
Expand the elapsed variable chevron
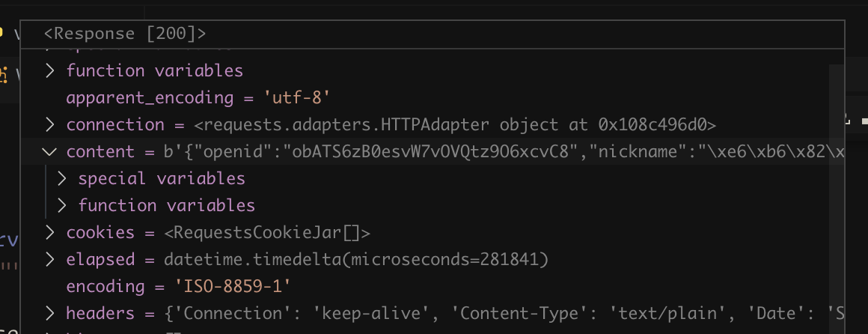click(x=50, y=260)
